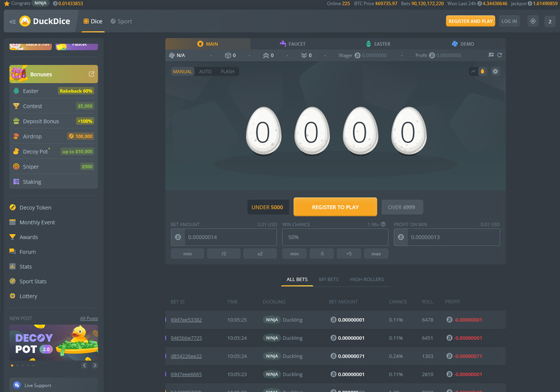Click bitcoin icon in profit on win field
Screen dimensions: 560x392
pyautogui.click(x=401, y=237)
